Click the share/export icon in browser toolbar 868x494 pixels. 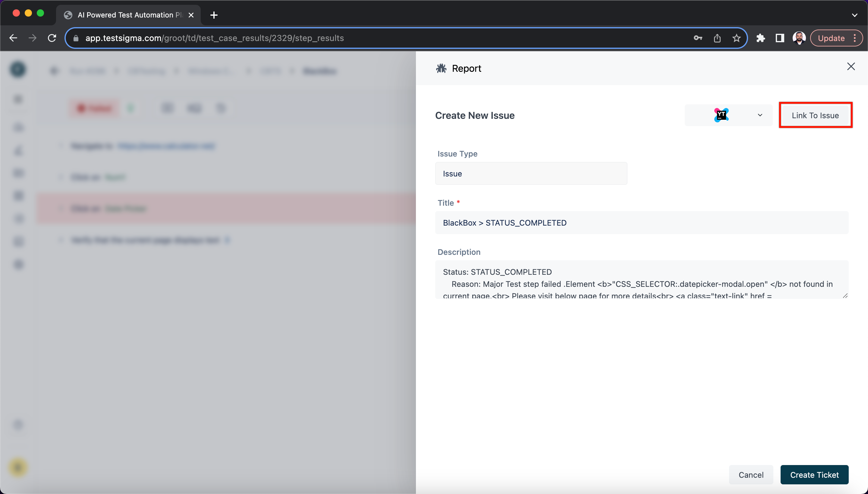coord(717,38)
